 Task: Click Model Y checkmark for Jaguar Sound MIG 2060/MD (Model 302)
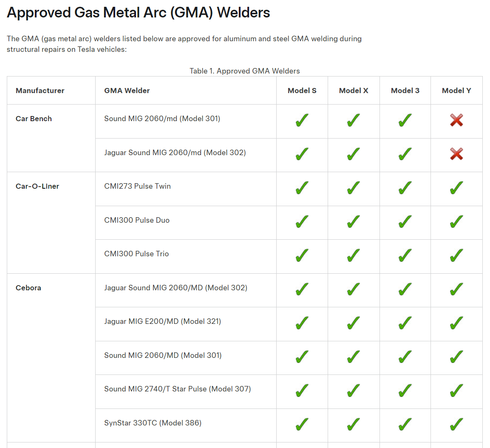pos(456,289)
